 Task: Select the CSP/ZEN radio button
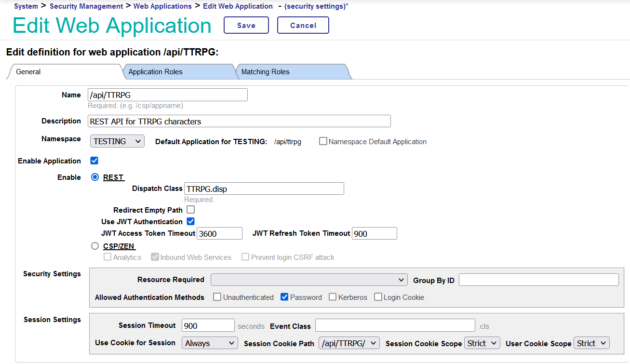click(94, 245)
